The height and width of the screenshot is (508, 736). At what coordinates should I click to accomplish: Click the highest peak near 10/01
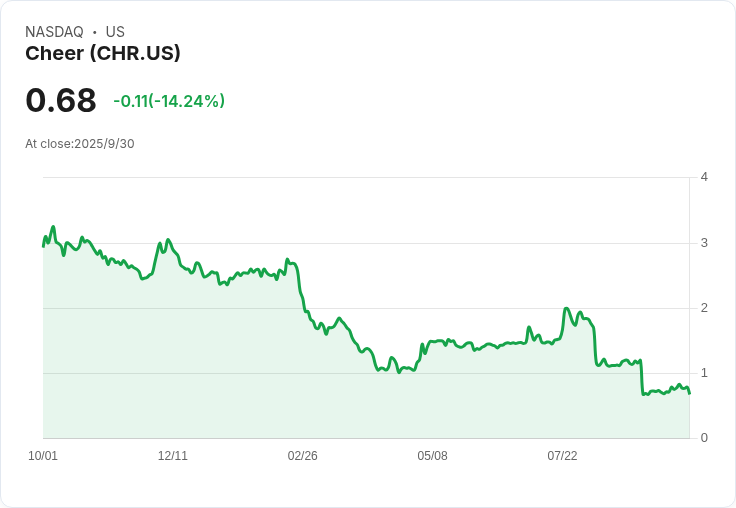point(53,227)
